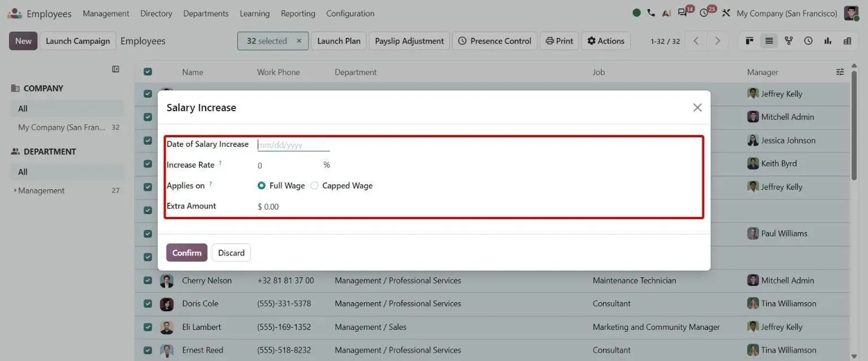Viewport: 868px width, 361px height.
Task: Open the Employees app home icon
Action: (x=15, y=13)
